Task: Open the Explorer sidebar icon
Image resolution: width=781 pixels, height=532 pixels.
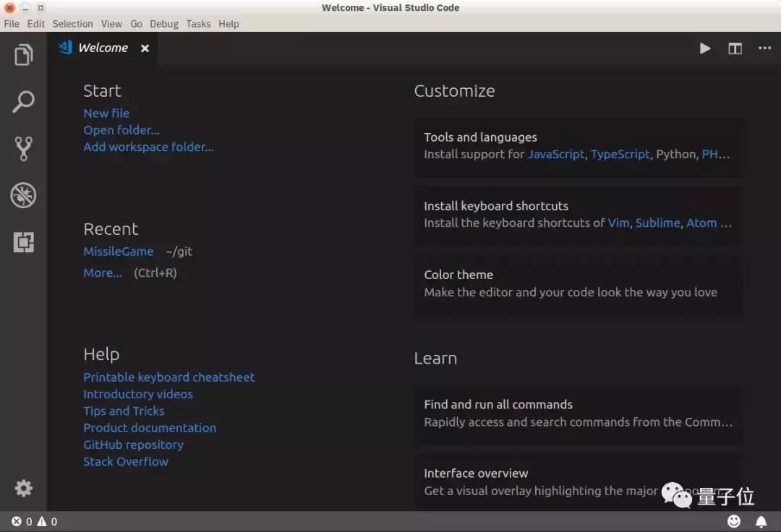Action: click(23, 54)
